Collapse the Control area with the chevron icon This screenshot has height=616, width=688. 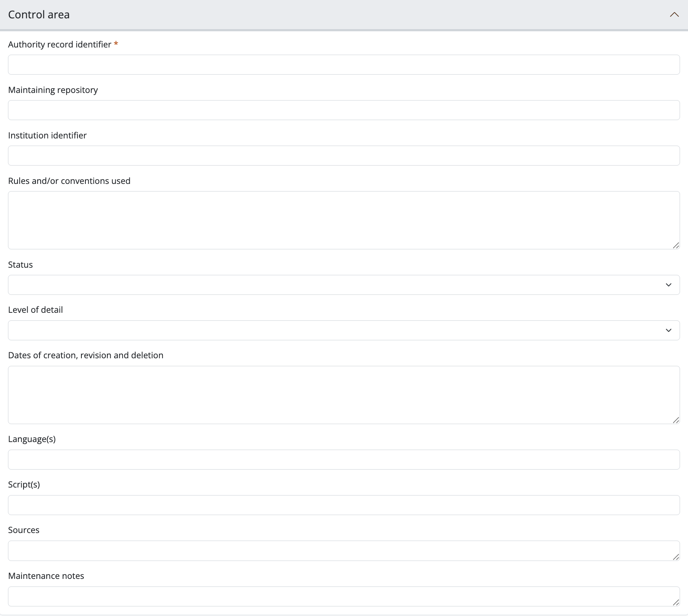[674, 15]
